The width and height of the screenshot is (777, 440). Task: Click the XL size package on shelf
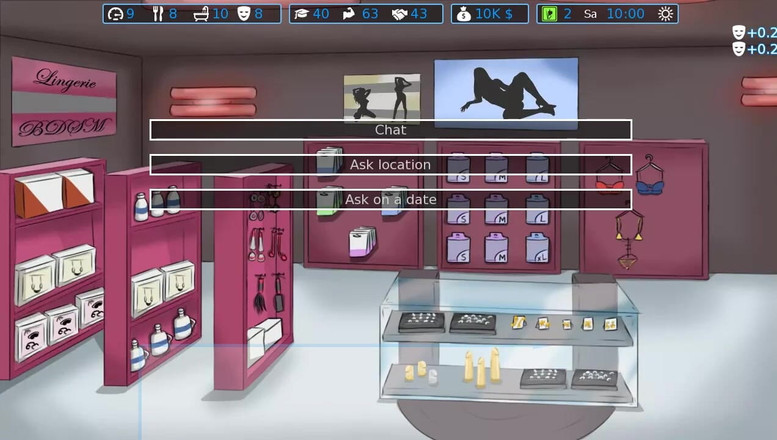click(x=537, y=248)
